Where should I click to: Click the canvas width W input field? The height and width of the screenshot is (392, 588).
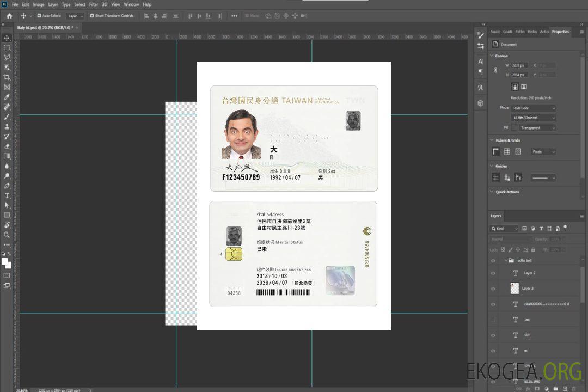point(519,65)
